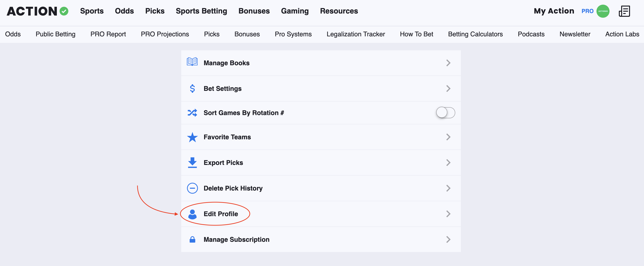This screenshot has height=266, width=644.
Task: Open Podcasts page
Action: click(x=531, y=34)
